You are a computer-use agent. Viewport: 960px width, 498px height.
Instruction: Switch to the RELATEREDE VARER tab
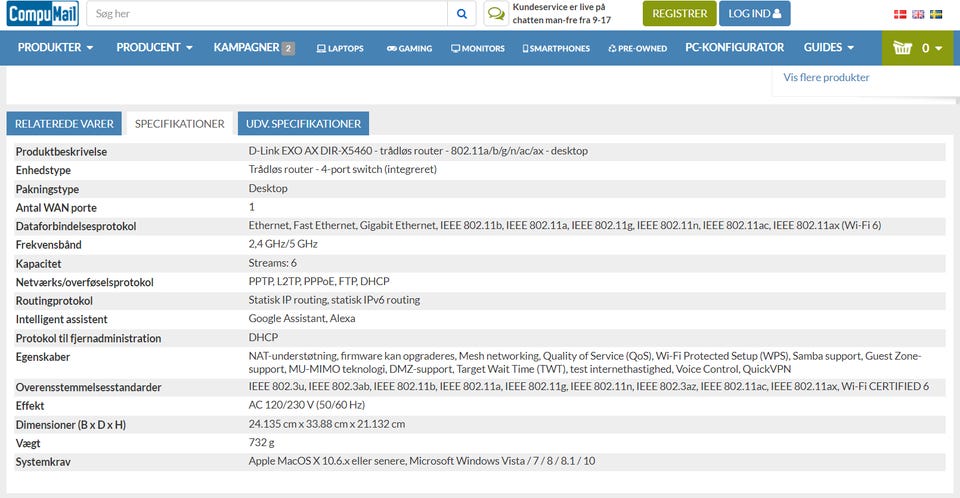[x=64, y=124]
